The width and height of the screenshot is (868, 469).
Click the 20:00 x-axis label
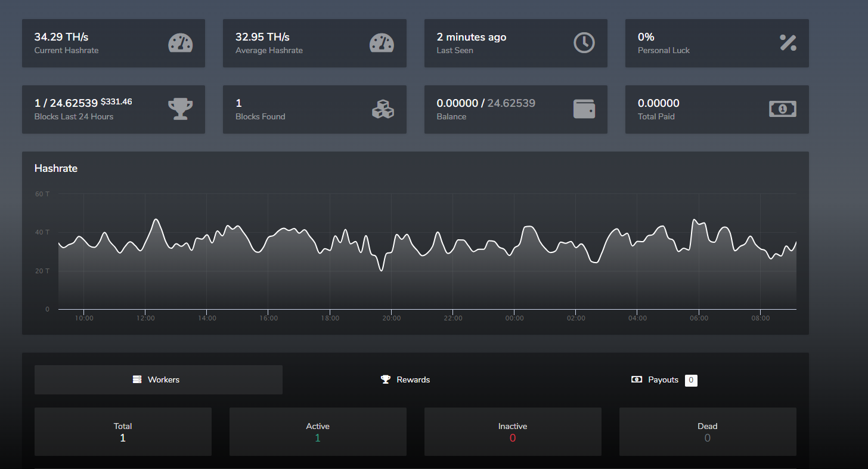pyautogui.click(x=391, y=318)
